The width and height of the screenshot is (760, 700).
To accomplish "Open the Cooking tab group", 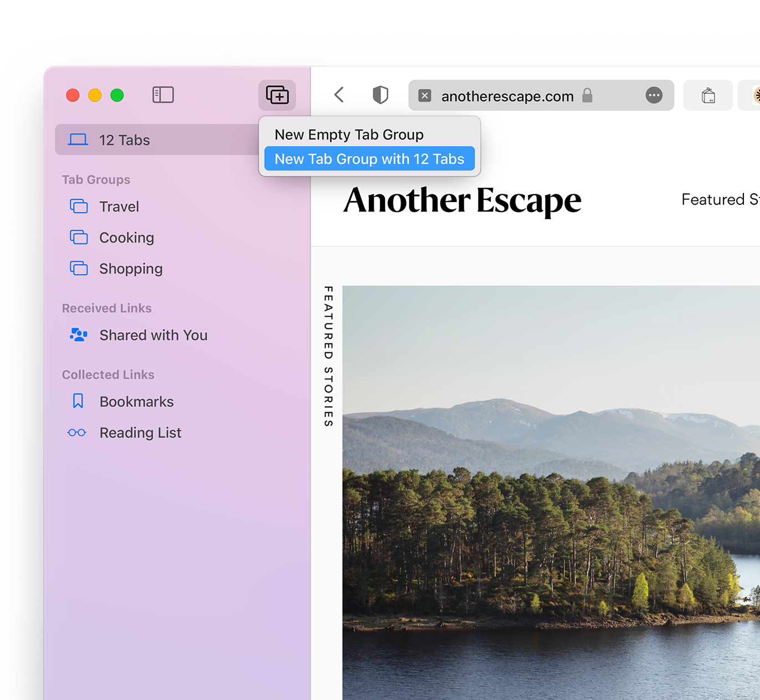I will [126, 238].
